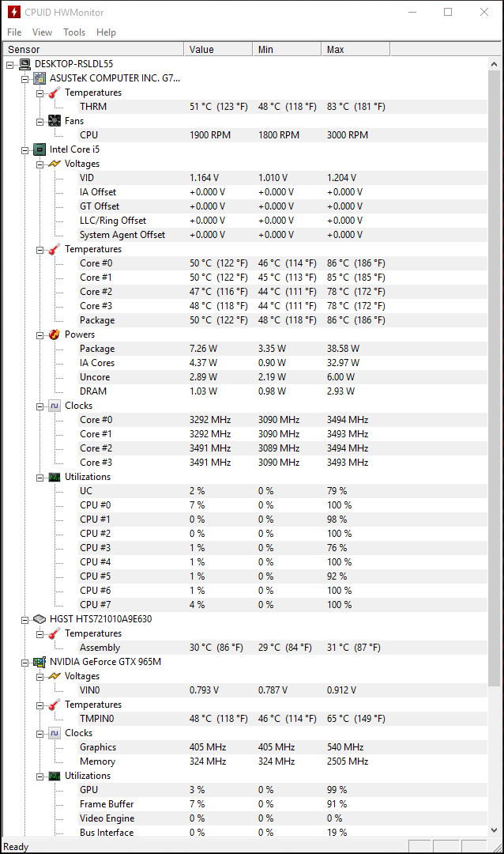Collapse the HGST HTS721010A9E630 drive node
This screenshot has height=854, width=504.
[25, 619]
